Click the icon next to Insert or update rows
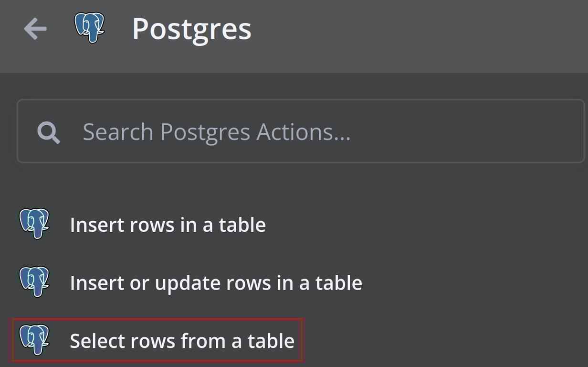This screenshot has height=367, width=588. (x=34, y=282)
